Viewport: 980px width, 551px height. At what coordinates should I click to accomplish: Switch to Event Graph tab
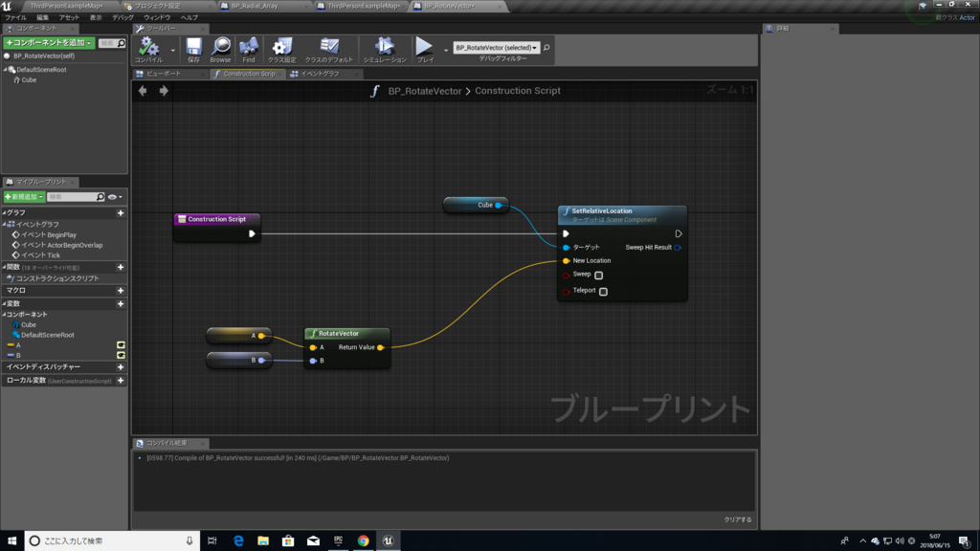pos(320,74)
